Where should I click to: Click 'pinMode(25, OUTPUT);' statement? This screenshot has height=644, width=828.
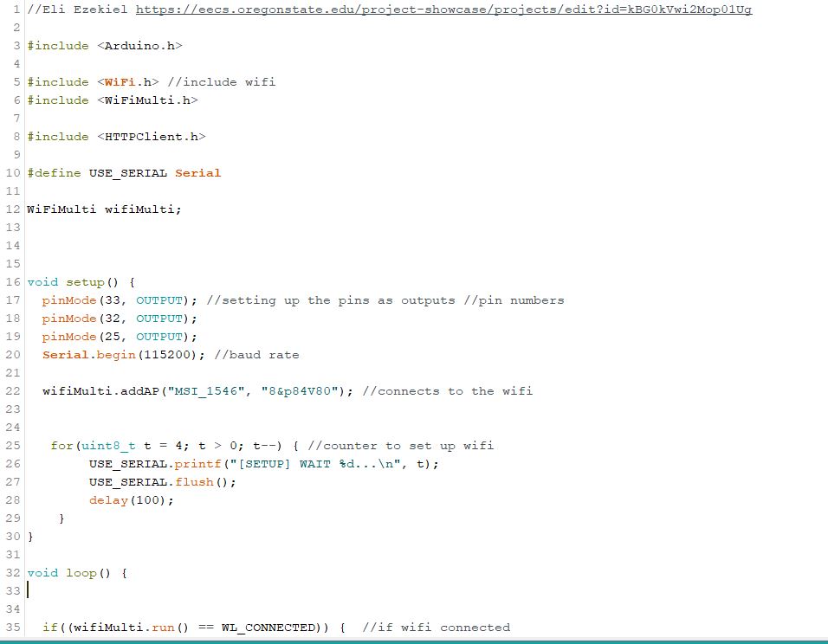click(120, 337)
